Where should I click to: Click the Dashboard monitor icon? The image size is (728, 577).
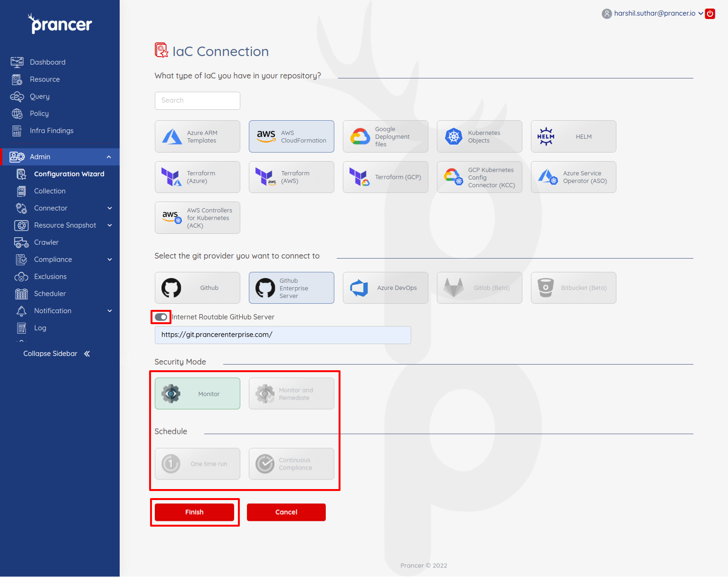17,62
